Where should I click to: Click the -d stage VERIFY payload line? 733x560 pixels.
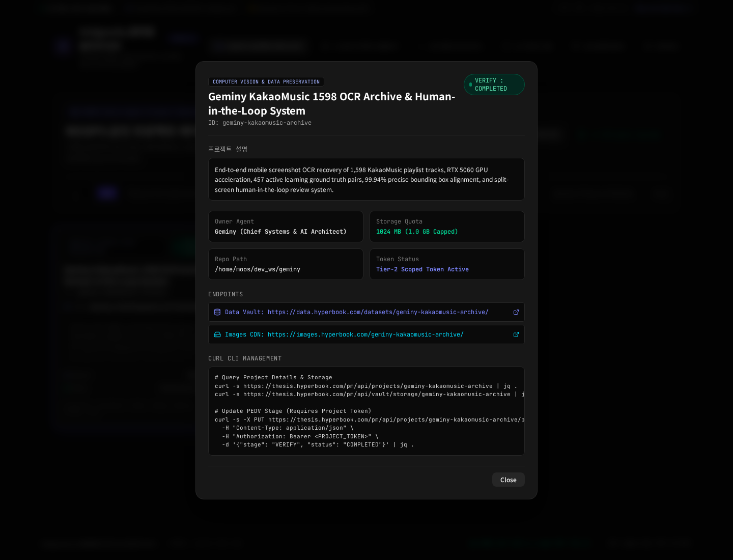click(x=318, y=444)
